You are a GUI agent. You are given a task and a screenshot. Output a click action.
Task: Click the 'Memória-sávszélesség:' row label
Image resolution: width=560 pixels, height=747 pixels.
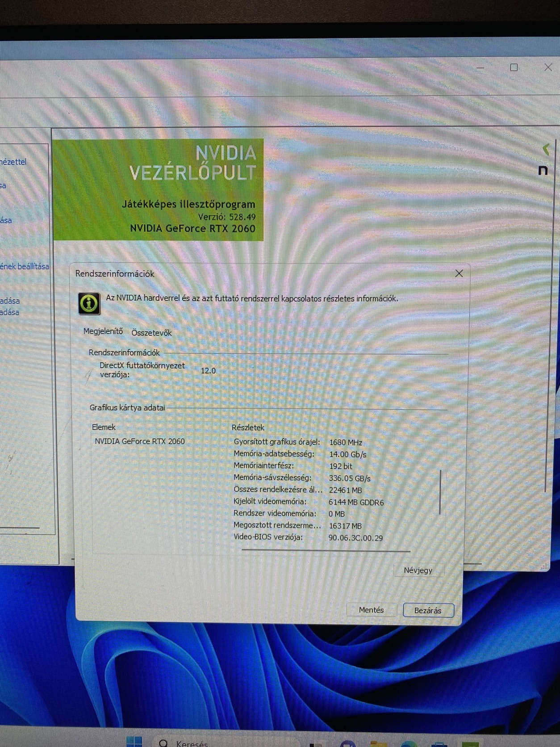click(272, 478)
